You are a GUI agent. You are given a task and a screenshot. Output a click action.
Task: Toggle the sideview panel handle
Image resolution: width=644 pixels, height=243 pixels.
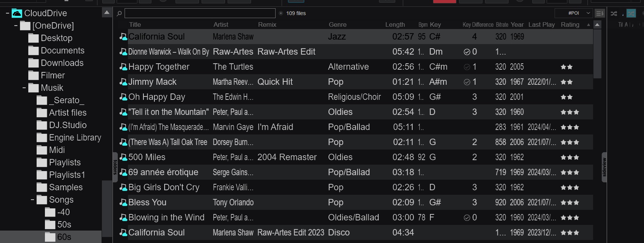[604, 167]
